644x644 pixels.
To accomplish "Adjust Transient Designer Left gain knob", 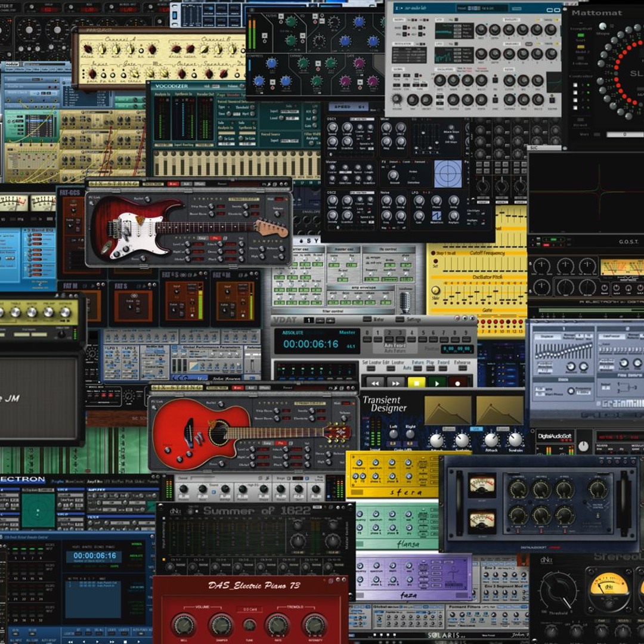I will click(394, 434).
